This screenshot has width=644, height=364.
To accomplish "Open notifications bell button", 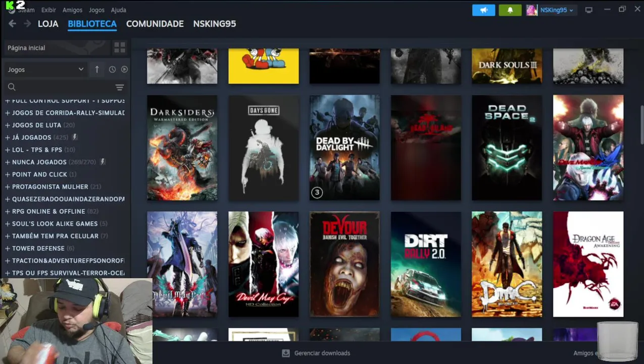I will click(510, 10).
